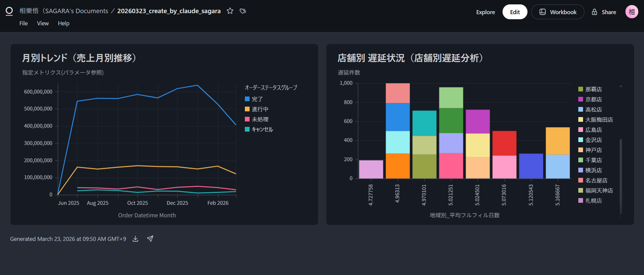Open the SAGARA's Documents breadcrumb folder

pyautogui.click(x=64, y=11)
